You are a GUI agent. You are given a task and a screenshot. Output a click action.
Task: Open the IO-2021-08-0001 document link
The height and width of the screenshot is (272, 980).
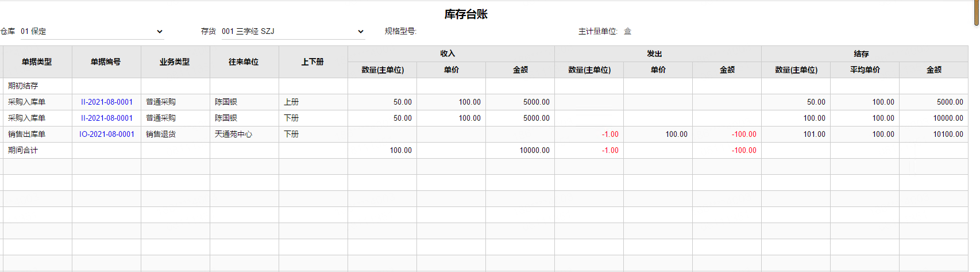point(107,134)
